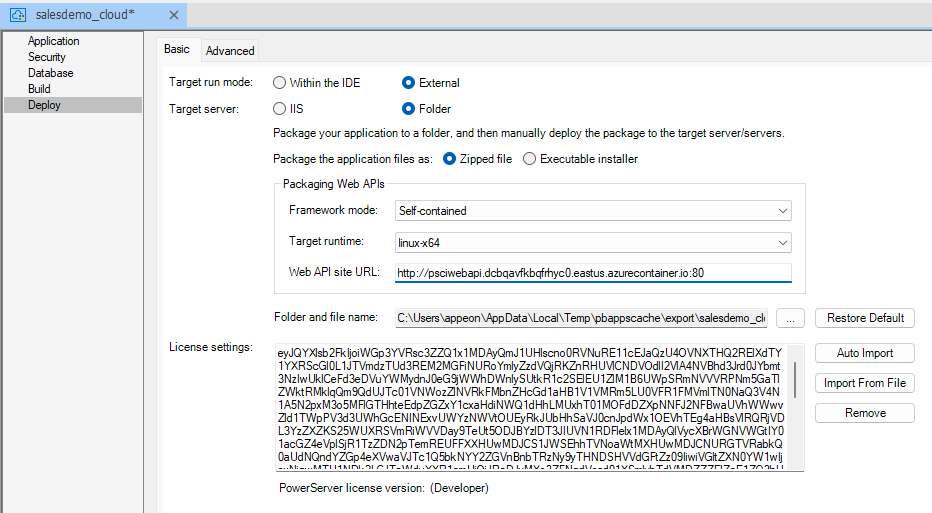Click the 'License settings:' label
Screen dimensions: 932x513
[x=210, y=347]
